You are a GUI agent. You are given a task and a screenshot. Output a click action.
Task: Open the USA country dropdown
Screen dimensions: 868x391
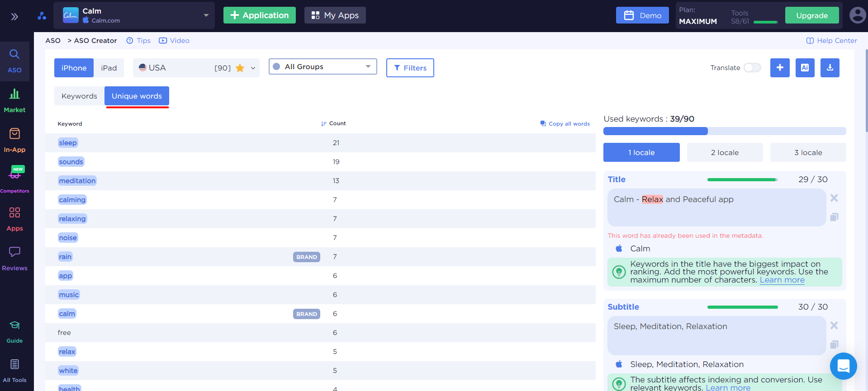[196, 68]
